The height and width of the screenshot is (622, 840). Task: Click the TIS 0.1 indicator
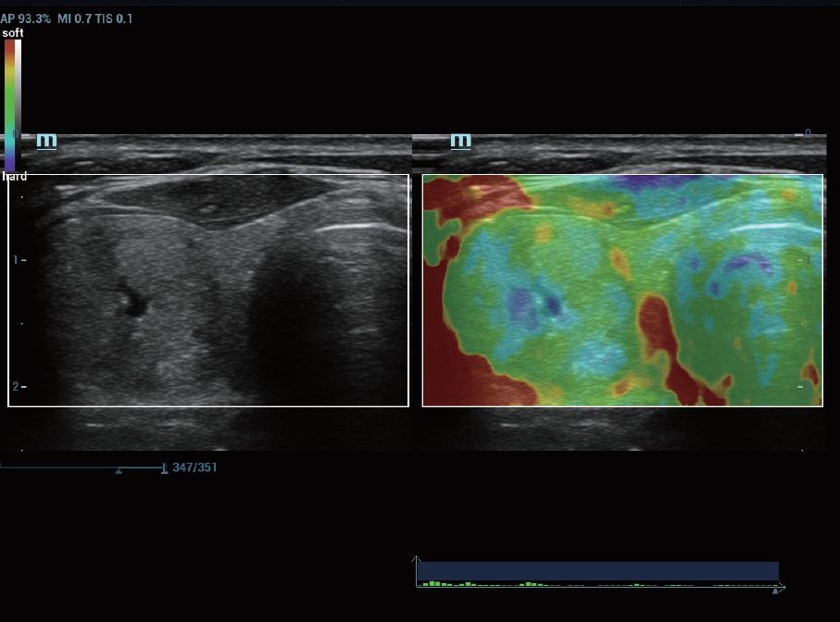116,19
